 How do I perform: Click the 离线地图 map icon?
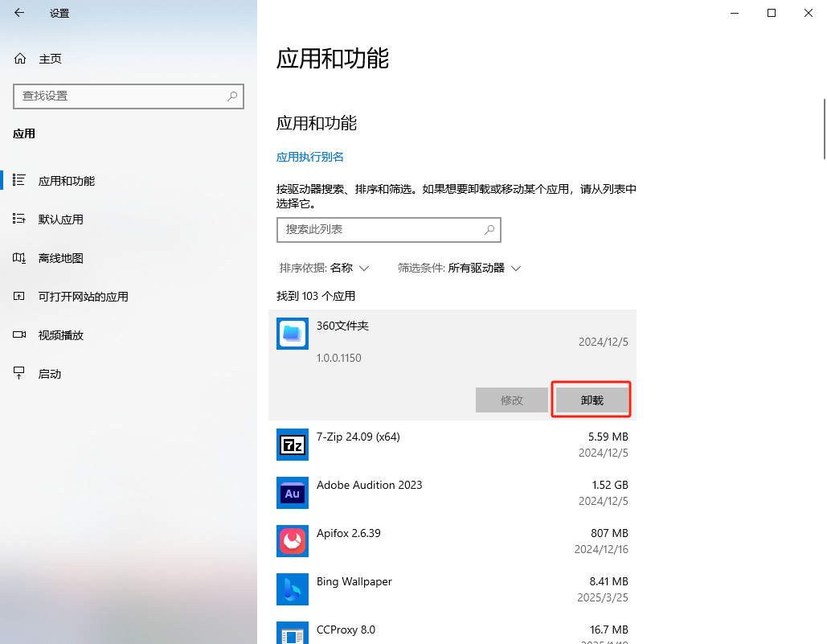tap(19, 258)
